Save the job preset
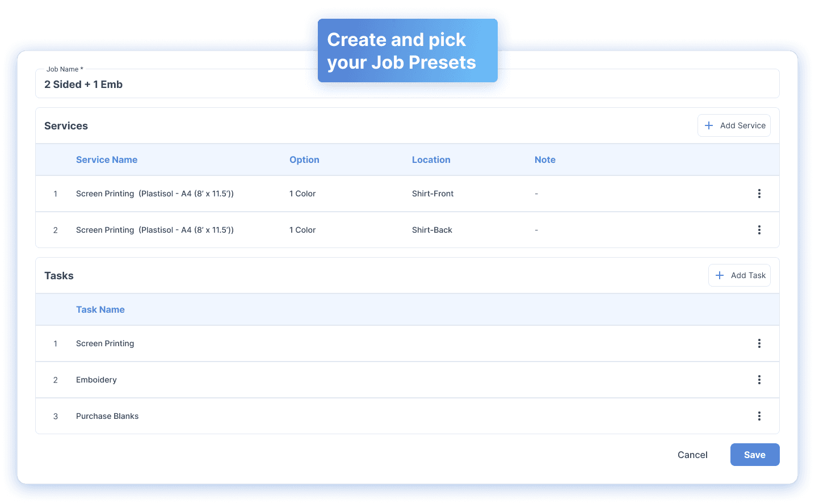 [754, 455]
